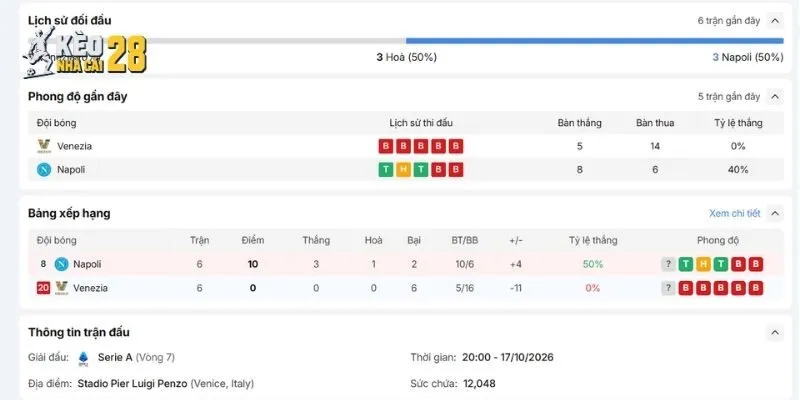800x400 pixels.
Task: Click the blue Napoli head-to-head bar
Action: [x=595, y=41]
